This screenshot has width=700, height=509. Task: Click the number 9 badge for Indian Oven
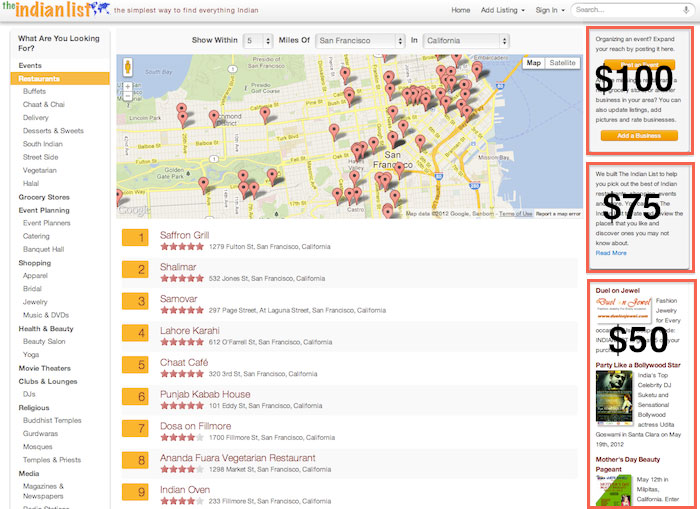click(135, 492)
